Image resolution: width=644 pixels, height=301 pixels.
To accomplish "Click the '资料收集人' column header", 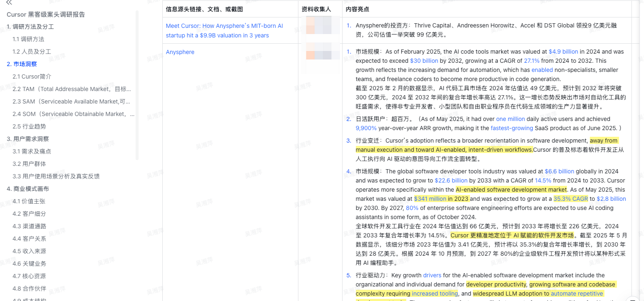I will pyautogui.click(x=317, y=9).
